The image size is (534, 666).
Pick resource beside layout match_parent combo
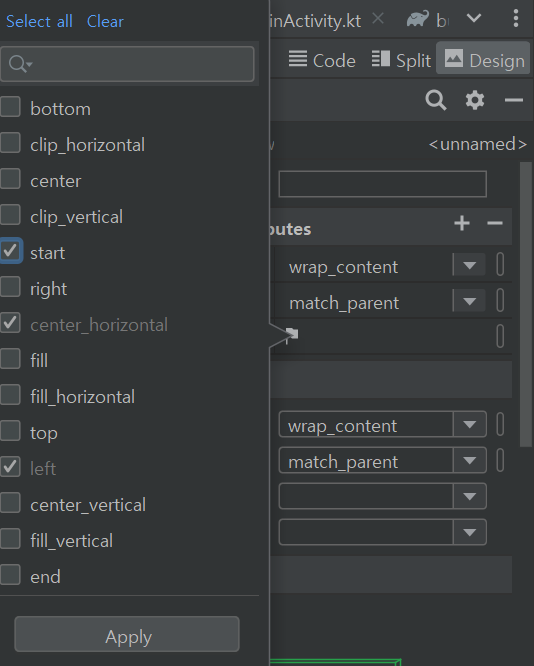[x=500, y=460]
